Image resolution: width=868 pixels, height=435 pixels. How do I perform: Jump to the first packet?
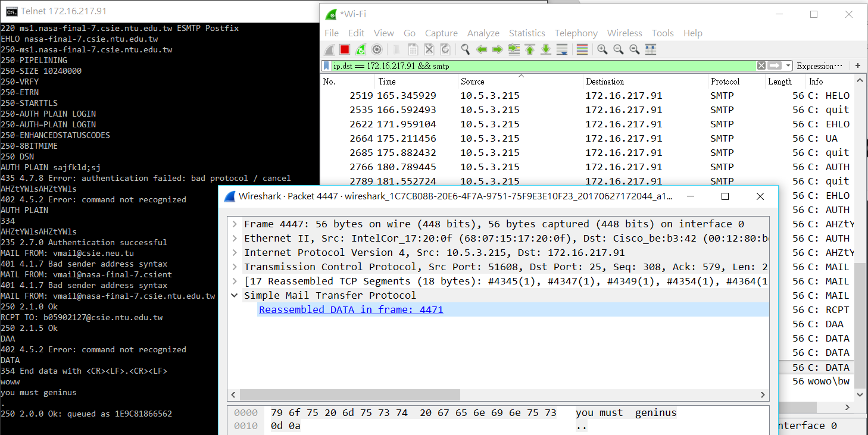point(530,49)
